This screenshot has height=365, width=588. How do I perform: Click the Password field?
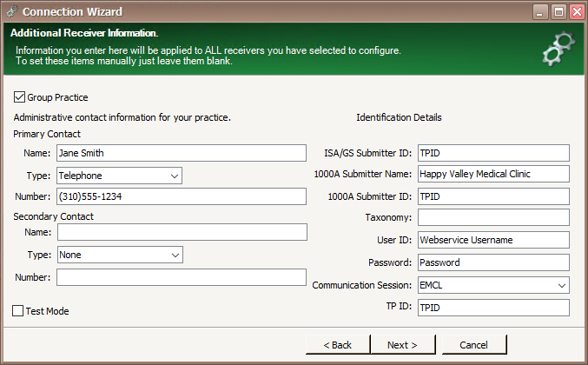493,262
